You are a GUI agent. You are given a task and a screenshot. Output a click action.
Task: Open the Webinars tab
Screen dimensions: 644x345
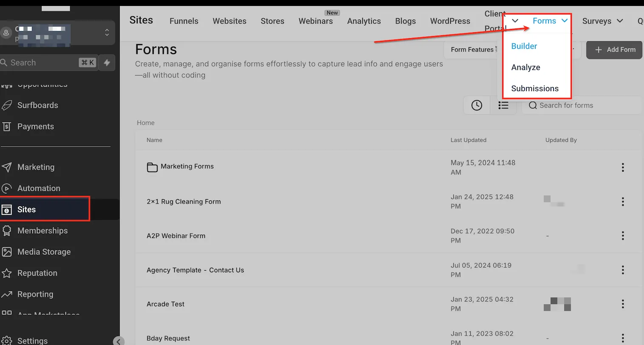tap(316, 21)
